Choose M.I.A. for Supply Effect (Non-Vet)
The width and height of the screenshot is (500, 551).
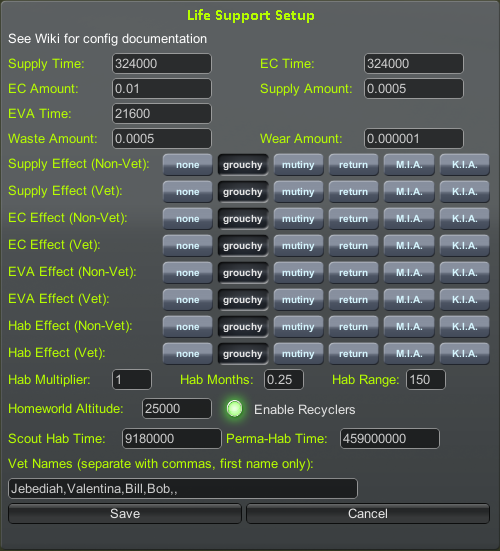point(409,164)
